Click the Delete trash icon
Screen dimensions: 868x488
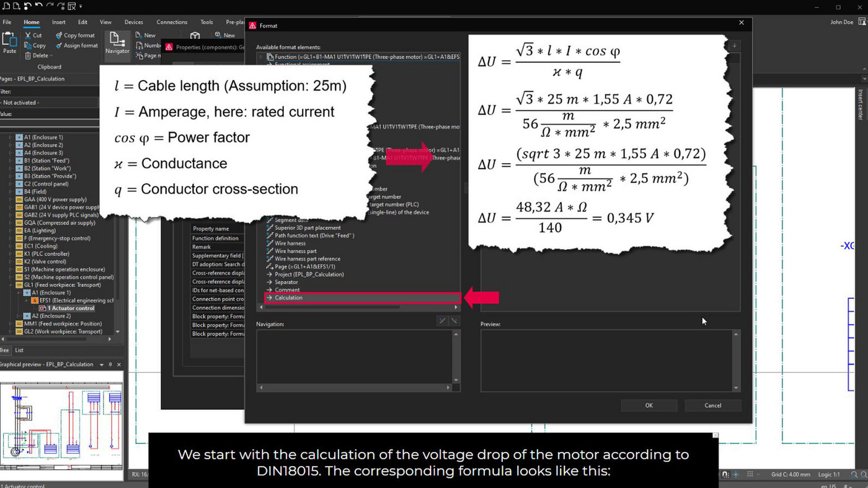pos(28,56)
